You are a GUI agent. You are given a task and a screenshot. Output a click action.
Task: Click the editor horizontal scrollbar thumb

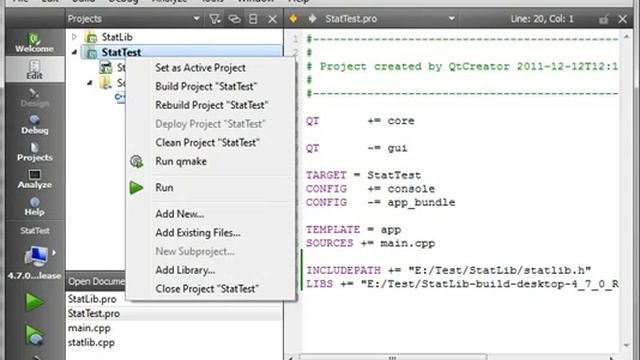coord(393,358)
